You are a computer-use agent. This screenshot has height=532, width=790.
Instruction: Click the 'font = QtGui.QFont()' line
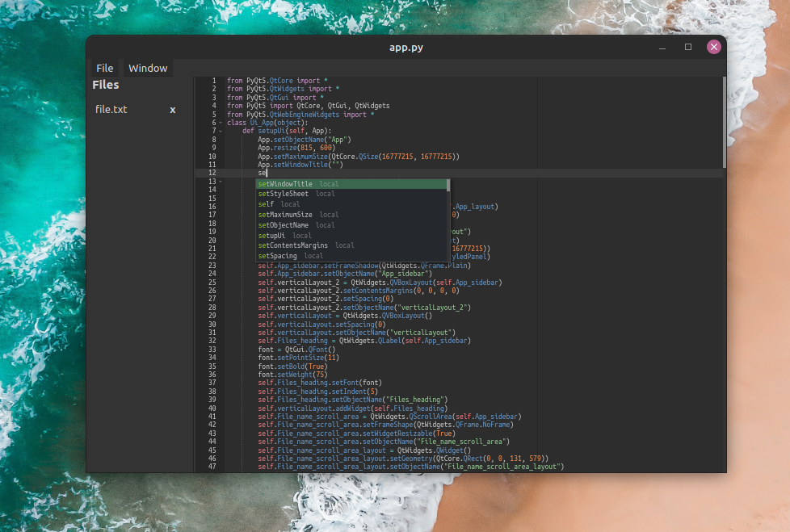tap(296, 350)
